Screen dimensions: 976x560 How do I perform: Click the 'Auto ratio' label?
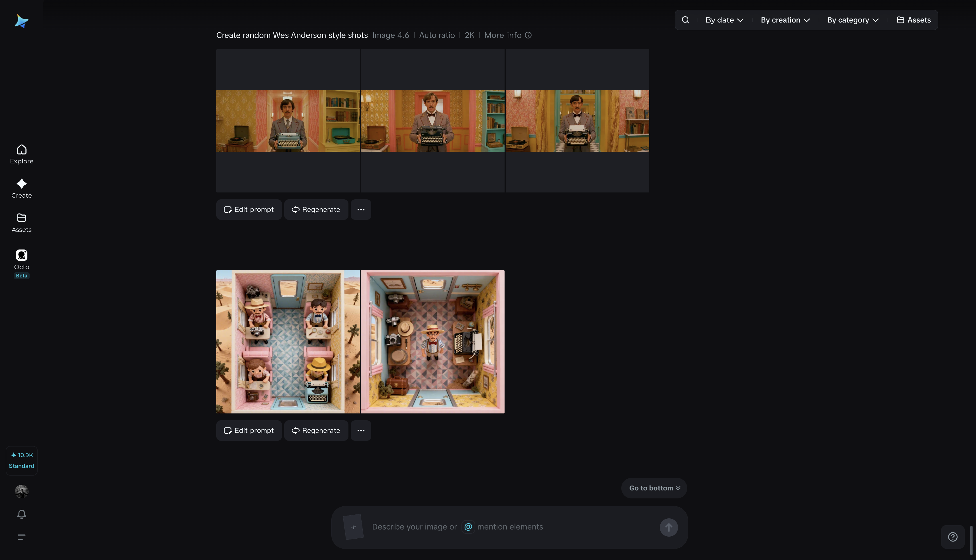point(437,35)
